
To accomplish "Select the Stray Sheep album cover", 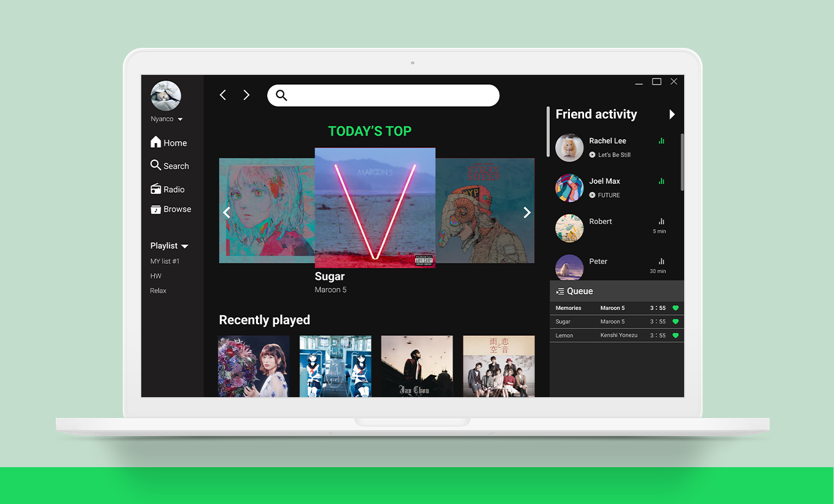I will pyautogui.click(x=485, y=211).
